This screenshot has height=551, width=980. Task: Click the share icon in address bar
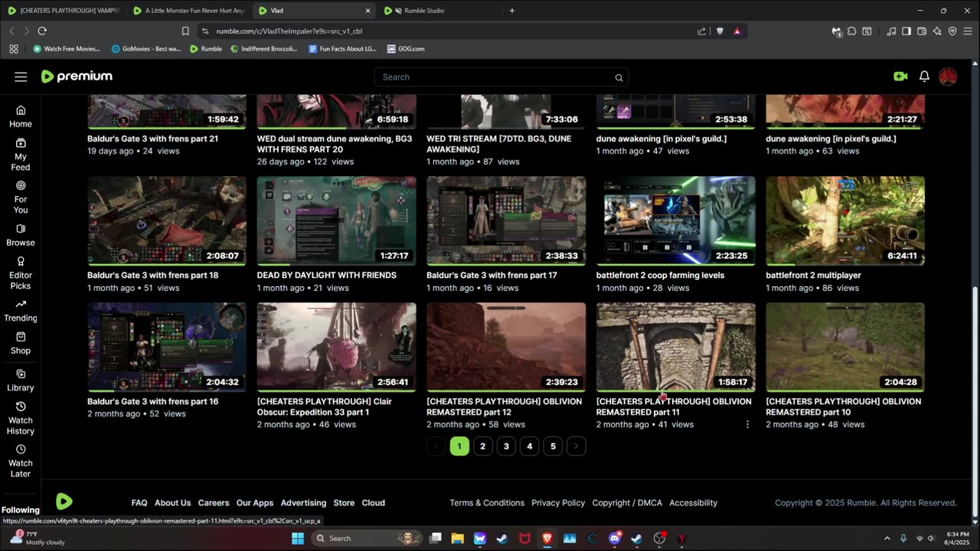(701, 31)
